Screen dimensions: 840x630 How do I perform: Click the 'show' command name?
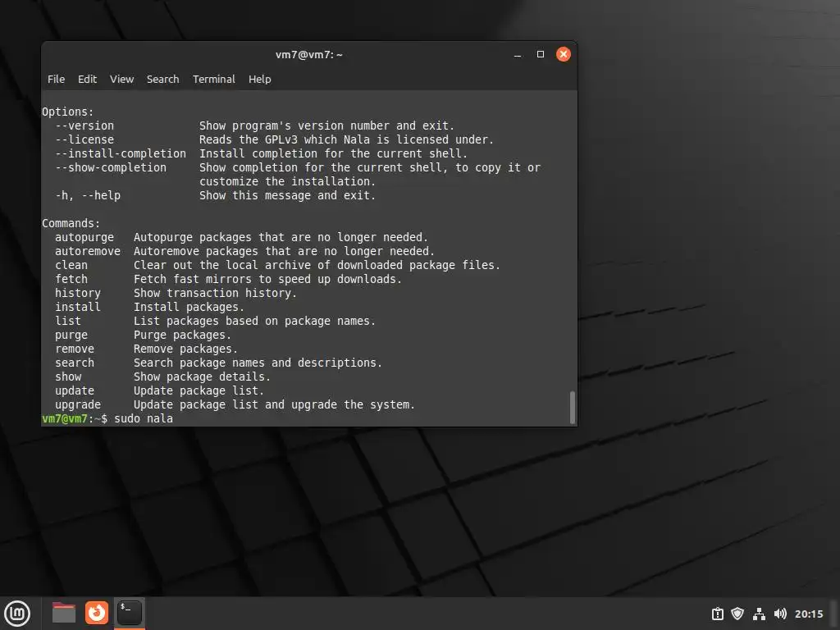68,377
